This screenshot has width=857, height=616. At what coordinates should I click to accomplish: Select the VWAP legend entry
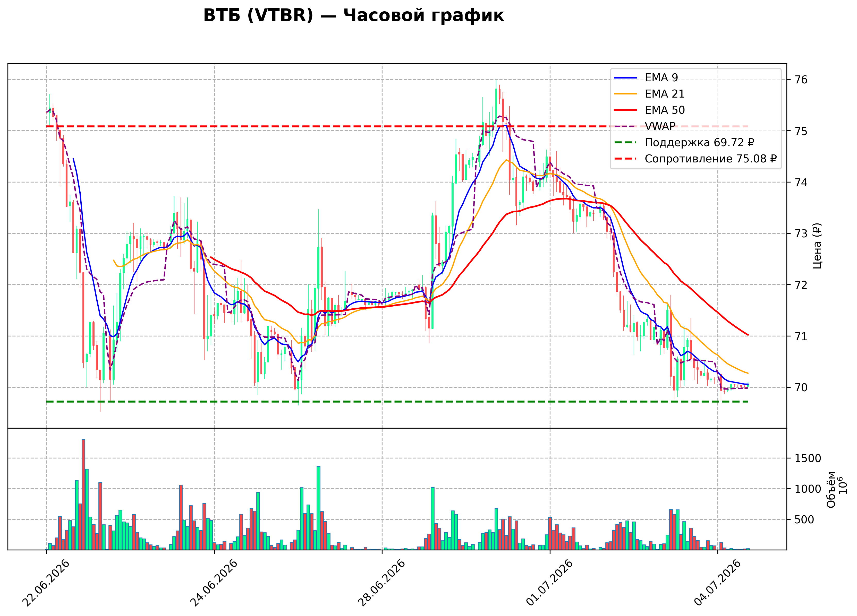(645, 127)
